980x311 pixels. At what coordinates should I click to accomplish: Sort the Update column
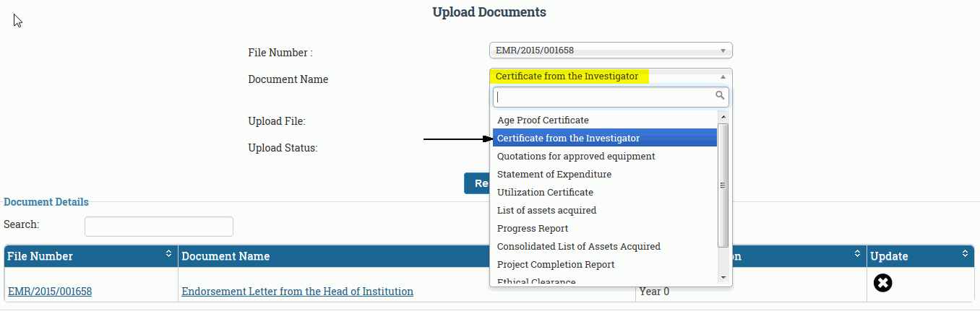[x=966, y=254]
